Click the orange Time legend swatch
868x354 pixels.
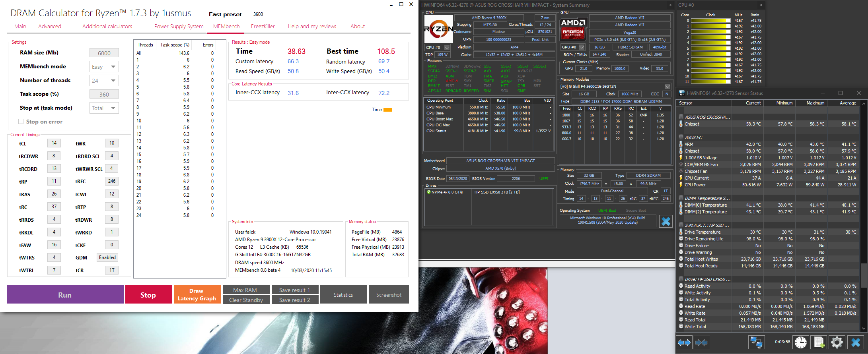pos(388,110)
